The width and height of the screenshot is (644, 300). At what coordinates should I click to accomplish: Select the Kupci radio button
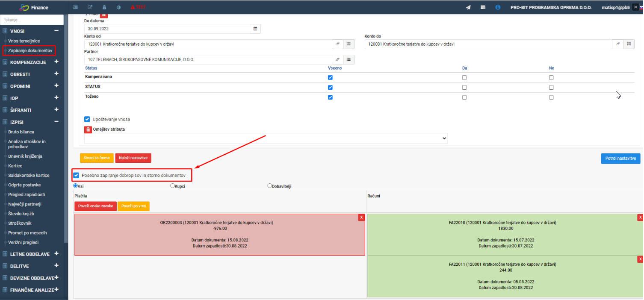pos(172,186)
